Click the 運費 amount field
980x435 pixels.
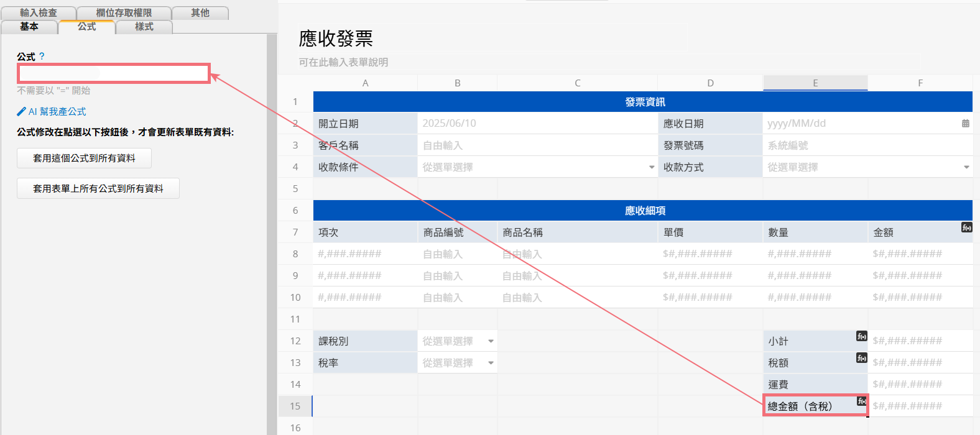point(920,385)
